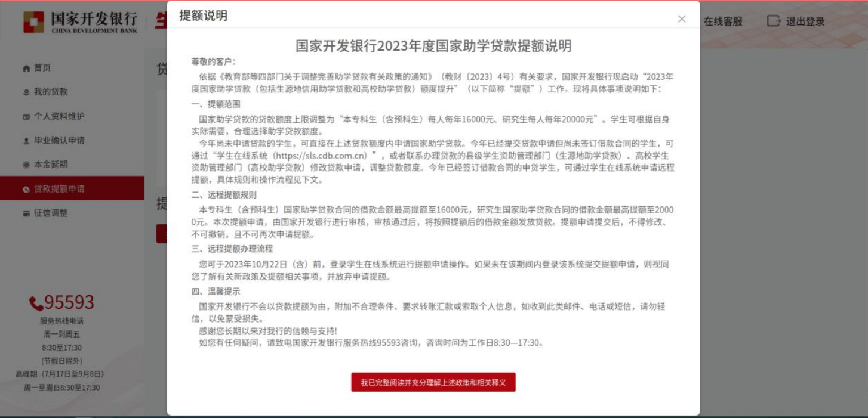Open 在线客服 online support
Image resolution: width=868 pixels, height=418 pixels.
click(722, 21)
